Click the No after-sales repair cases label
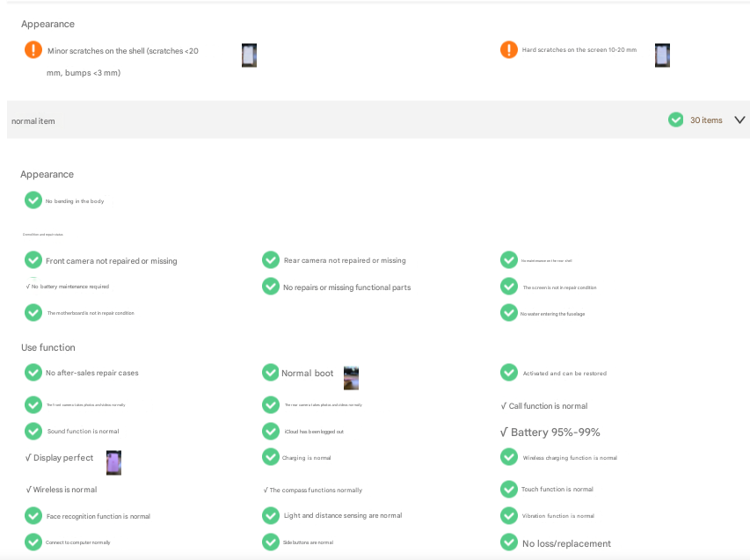 [x=91, y=373]
